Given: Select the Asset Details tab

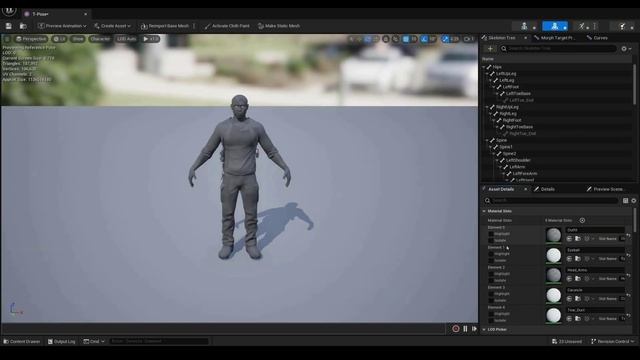Looking at the screenshot, I should click(x=500, y=189).
